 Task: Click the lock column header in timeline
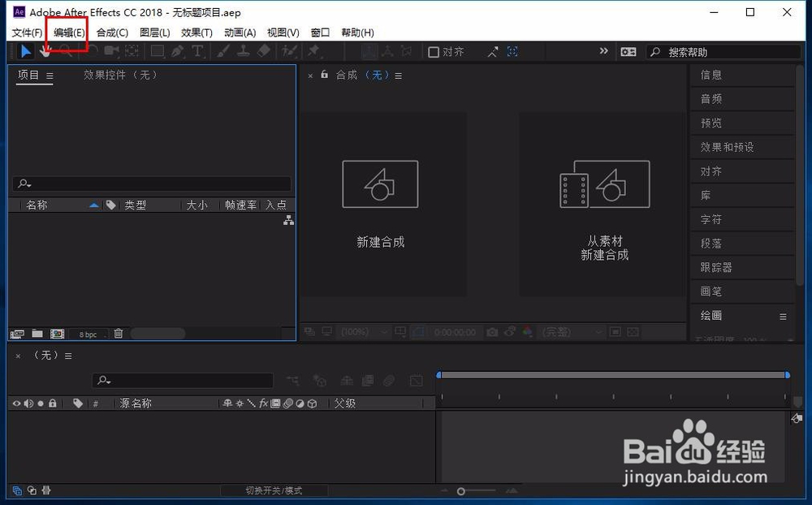tap(52, 403)
